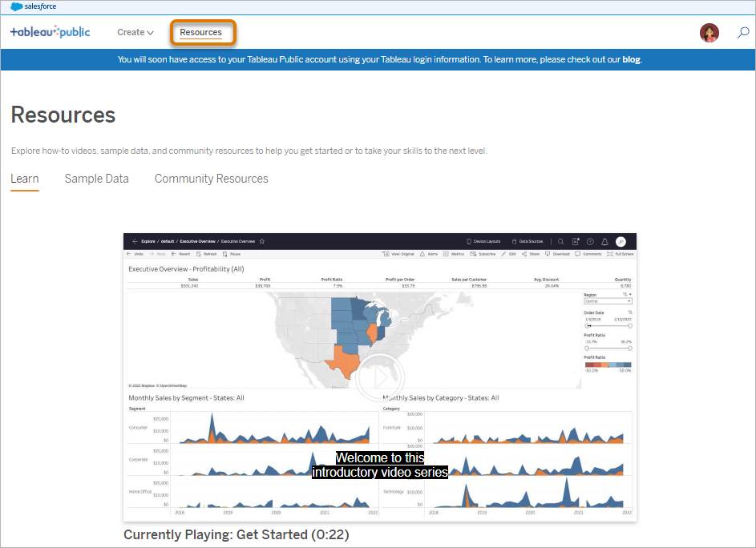Toggle the favorite star next to Executive Overview
This screenshot has height=548, width=756.
(x=262, y=240)
